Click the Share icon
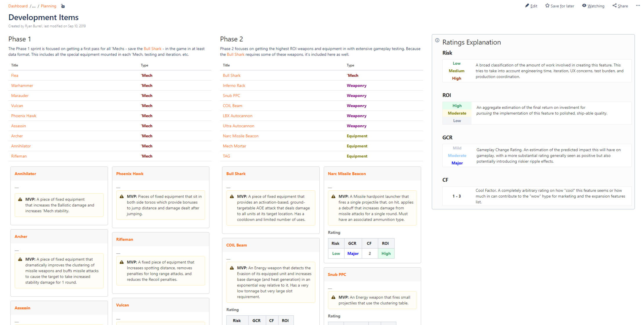 click(x=614, y=6)
